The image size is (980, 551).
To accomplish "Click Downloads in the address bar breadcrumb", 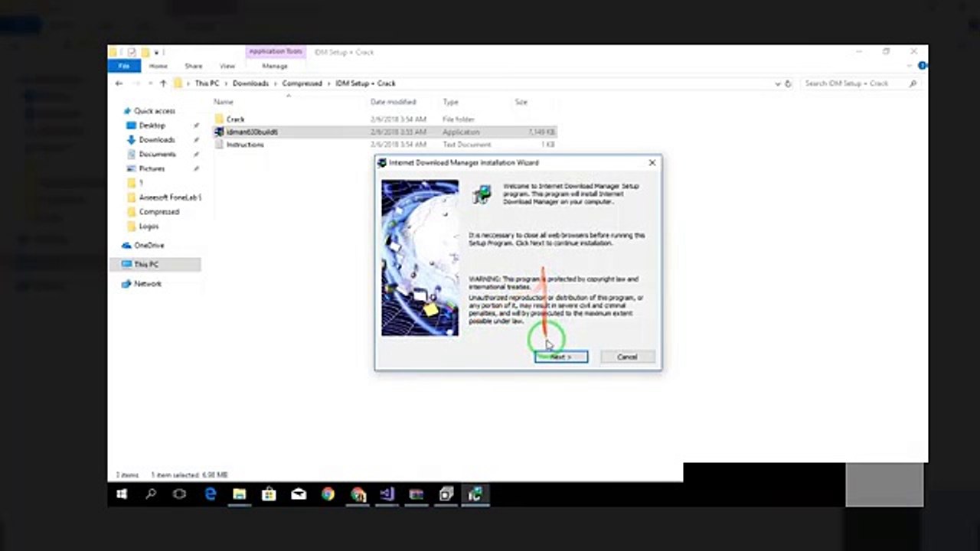I will tap(251, 83).
